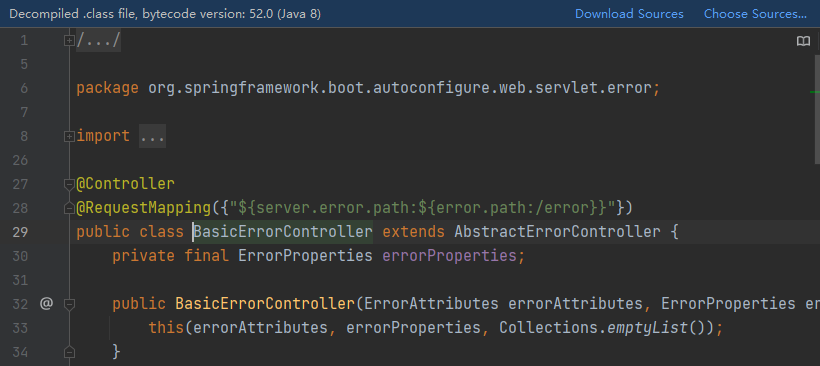Click line number 29 in gutter
This screenshot has height=366, width=820.
[20, 232]
